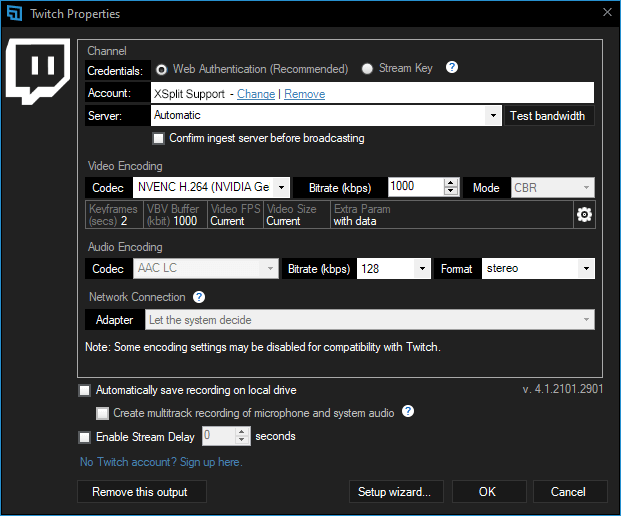Click the Keyframes (secs) 2 cell
Screen dimensions: 621x516
[114, 215]
